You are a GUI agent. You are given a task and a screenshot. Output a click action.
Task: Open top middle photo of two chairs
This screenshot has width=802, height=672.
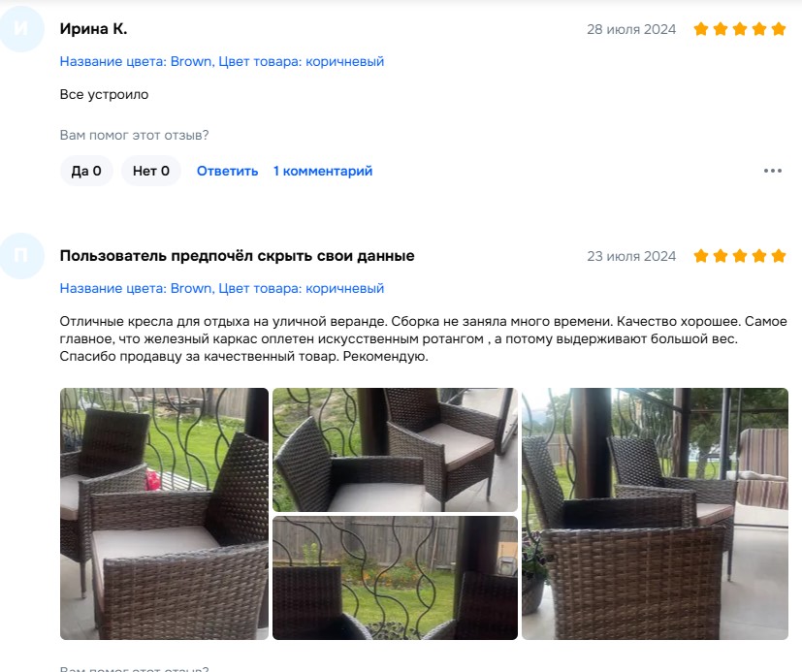click(x=395, y=450)
